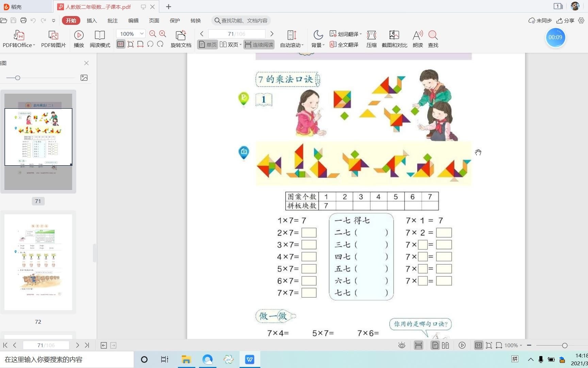The width and height of the screenshot is (588, 368).
Task: Expand the PDF转Office dropdown arrow
Action: pyautogui.click(x=34, y=45)
